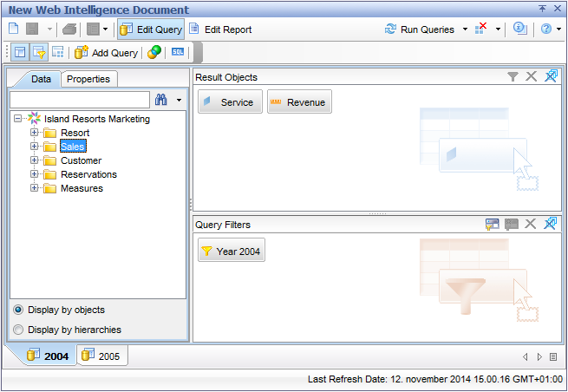Select Display by objects radio button
The image size is (568, 392).
pos(18,310)
